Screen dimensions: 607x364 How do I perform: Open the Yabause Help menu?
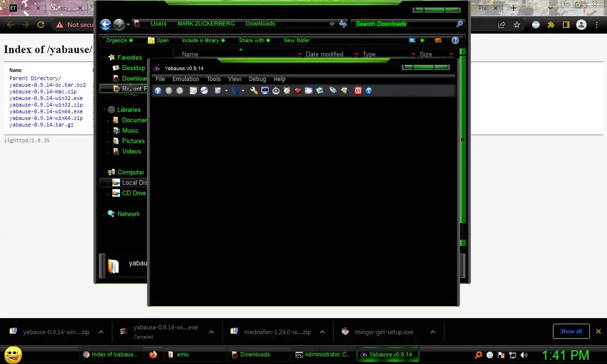coord(279,79)
